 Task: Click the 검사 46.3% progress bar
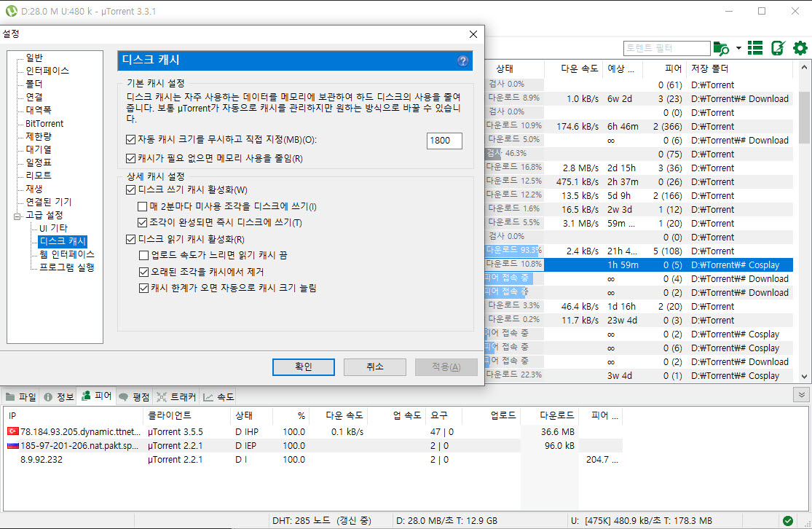point(514,153)
